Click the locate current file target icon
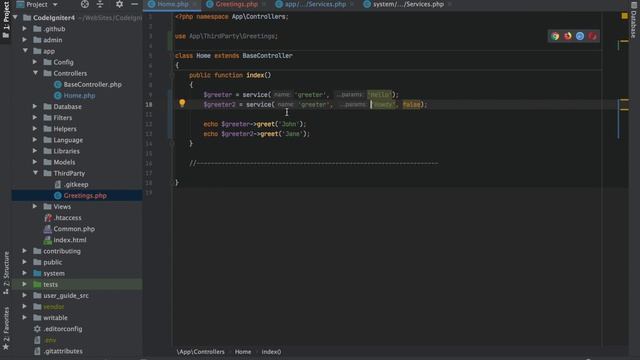The image size is (640, 360). [x=84, y=4]
